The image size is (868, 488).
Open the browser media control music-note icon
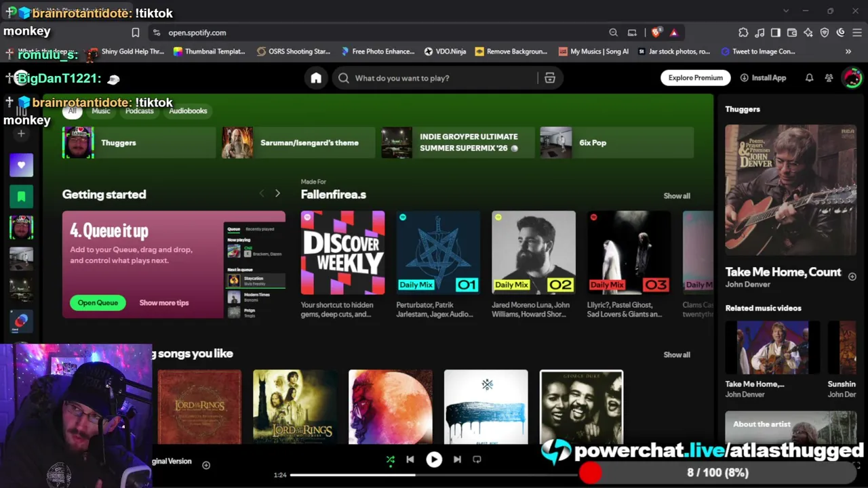coord(759,33)
